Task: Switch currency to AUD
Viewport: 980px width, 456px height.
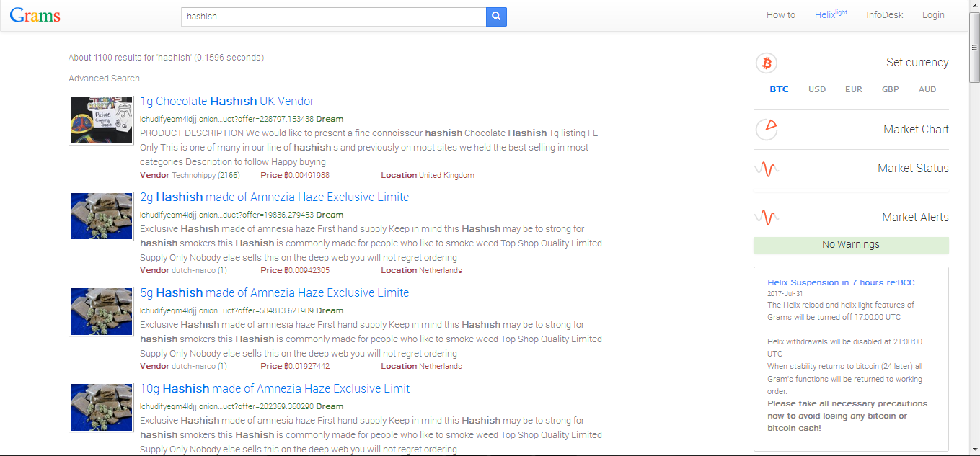Action: tap(927, 89)
